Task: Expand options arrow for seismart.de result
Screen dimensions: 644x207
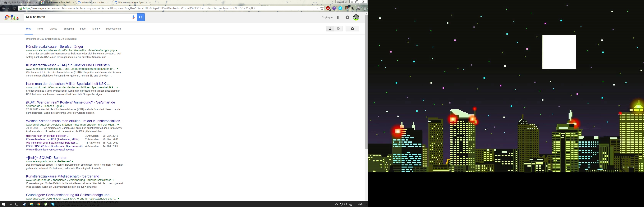Action: (x=63, y=106)
